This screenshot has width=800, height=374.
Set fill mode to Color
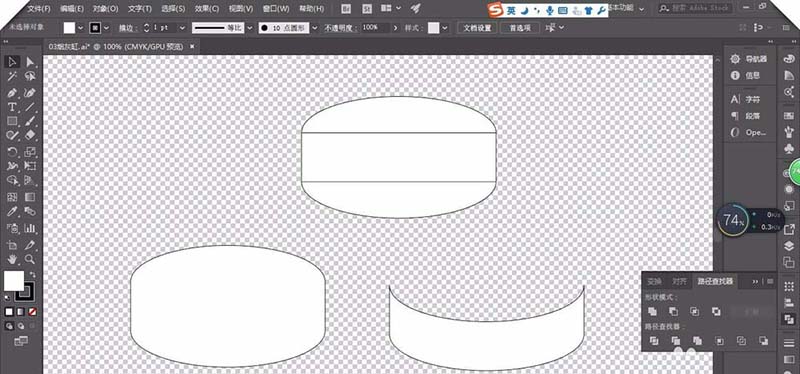pyautogui.click(x=9, y=311)
